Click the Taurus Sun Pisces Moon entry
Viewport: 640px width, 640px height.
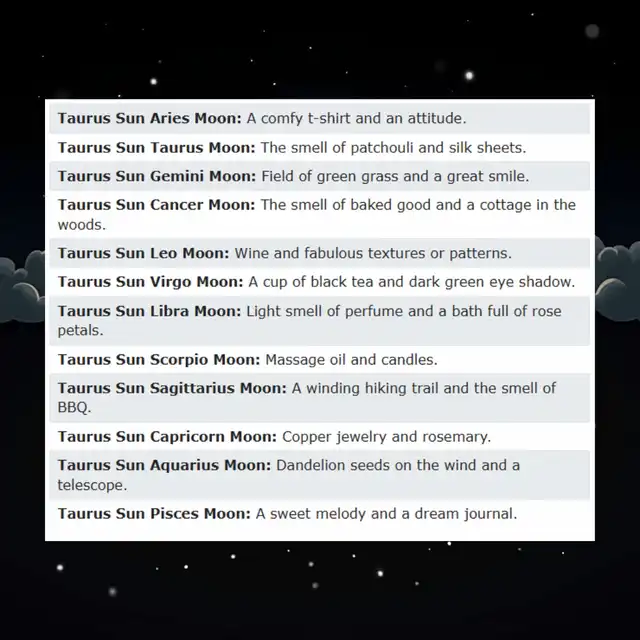coord(320,513)
